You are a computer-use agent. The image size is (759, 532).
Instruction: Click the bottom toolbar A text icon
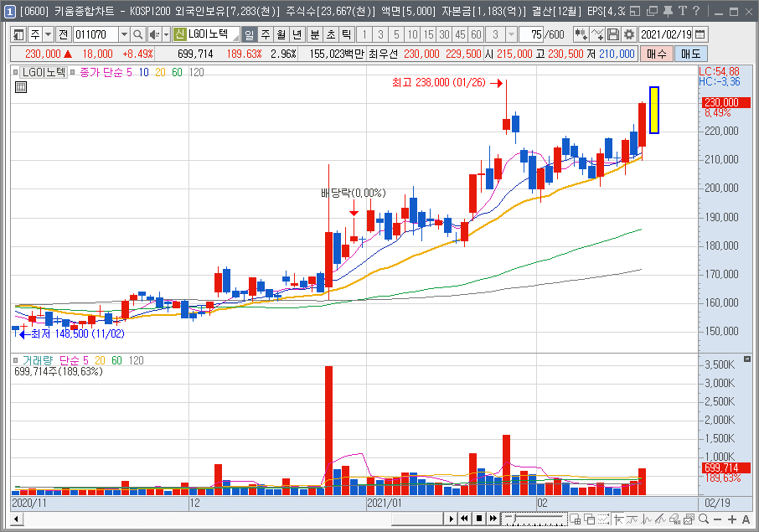pyautogui.click(x=746, y=519)
